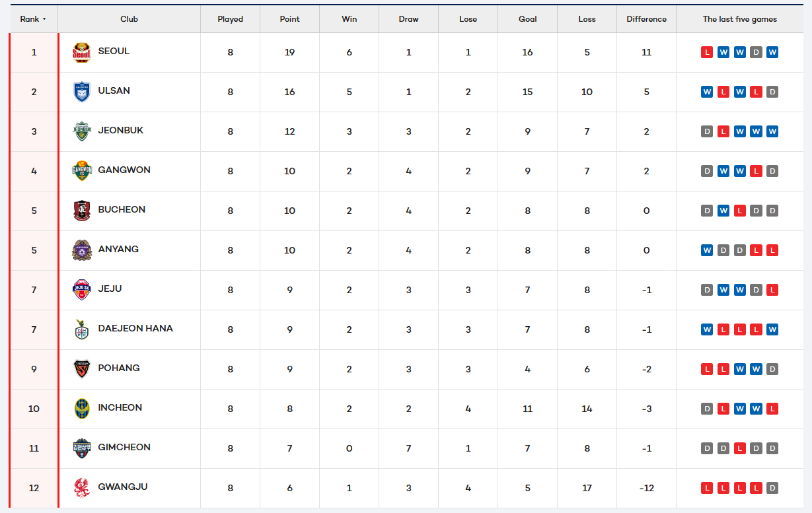Image resolution: width=812 pixels, height=513 pixels.
Task: Click the Bucheon club crest
Action: pyautogui.click(x=81, y=211)
